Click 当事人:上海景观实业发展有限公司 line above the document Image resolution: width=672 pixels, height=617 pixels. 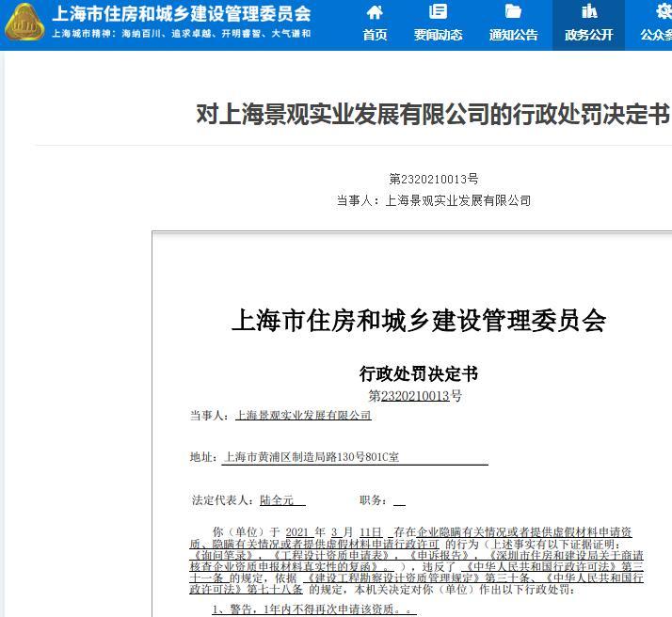point(434,200)
